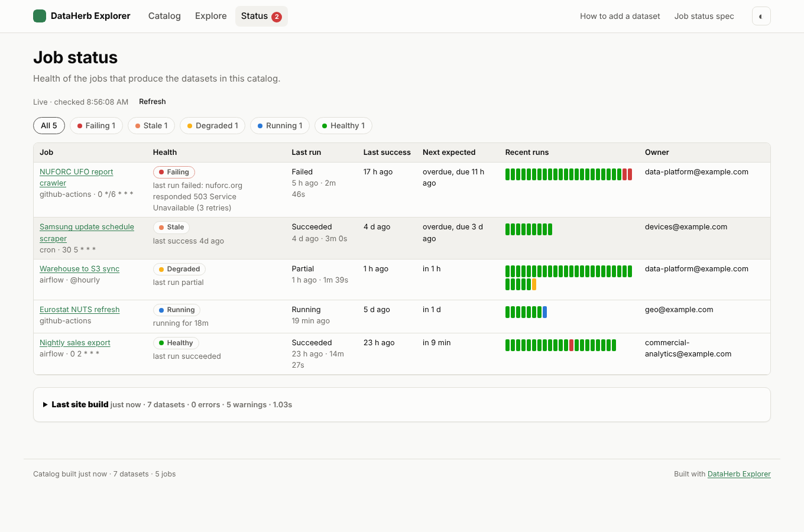The width and height of the screenshot is (804, 532).
Task: Click owner commercial-analytics@example.com
Action: pos(688,348)
